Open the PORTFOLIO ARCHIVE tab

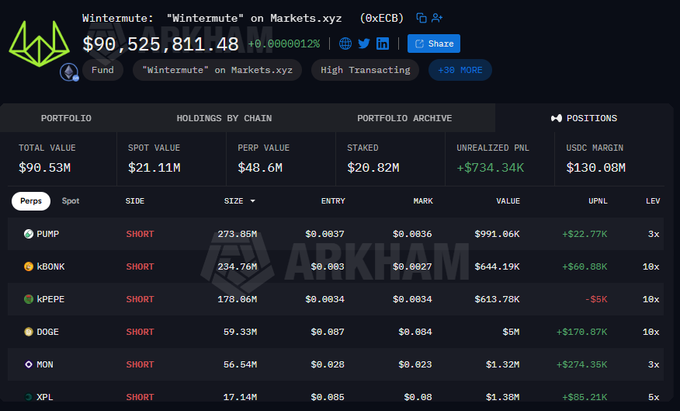click(405, 118)
